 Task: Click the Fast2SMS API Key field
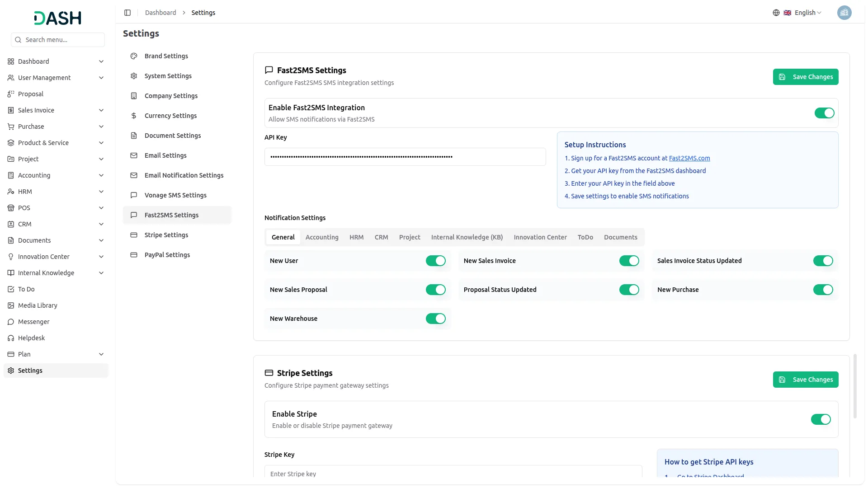(x=405, y=157)
